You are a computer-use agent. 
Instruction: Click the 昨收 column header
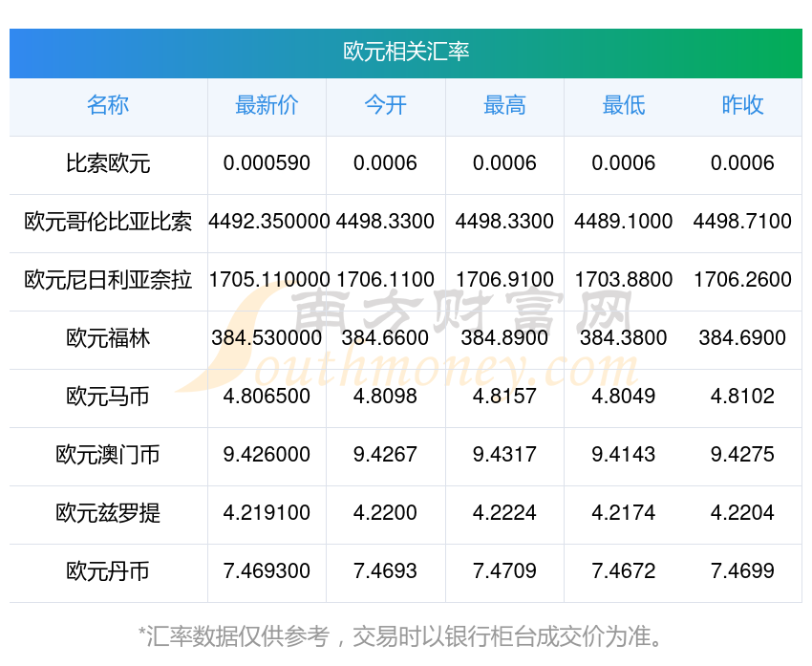click(742, 105)
